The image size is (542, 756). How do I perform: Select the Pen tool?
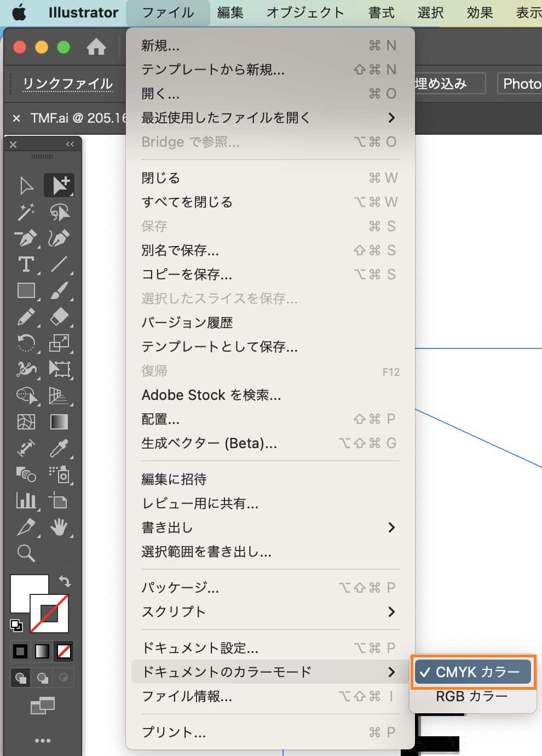[26, 238]
